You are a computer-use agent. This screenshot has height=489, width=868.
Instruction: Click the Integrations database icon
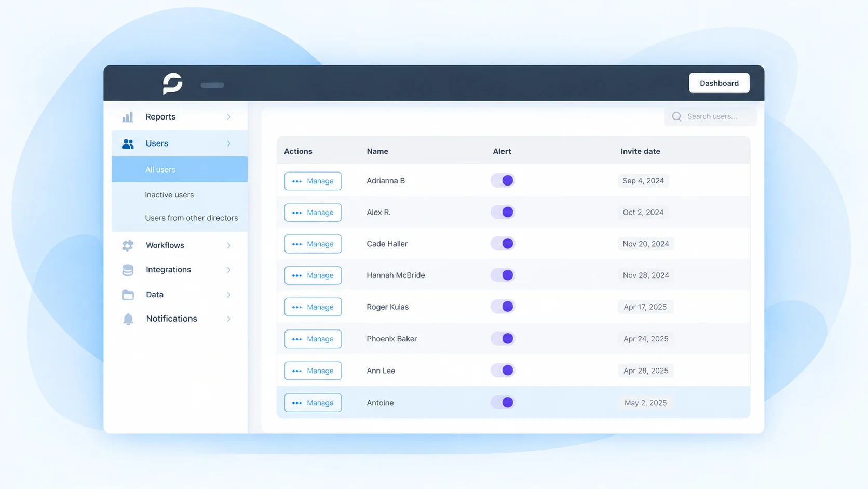(128, 270)
